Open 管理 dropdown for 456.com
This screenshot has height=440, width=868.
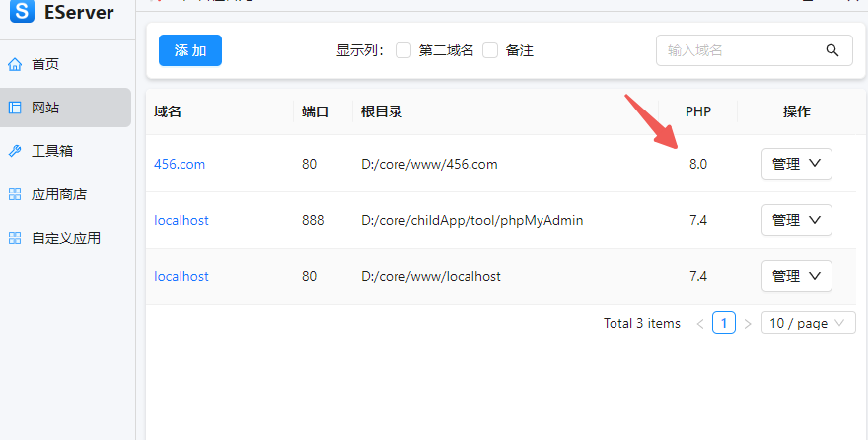click(x=796, y=164)
